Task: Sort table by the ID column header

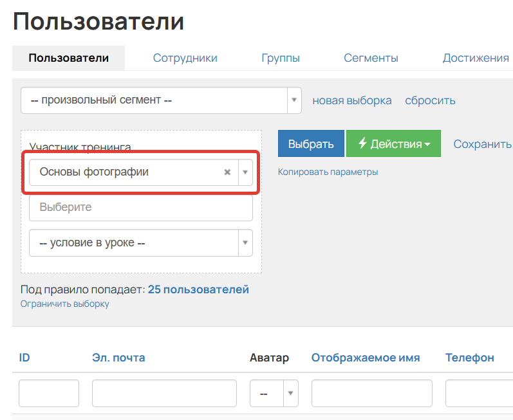Action: pyautogui.click(x=24, y=358)
